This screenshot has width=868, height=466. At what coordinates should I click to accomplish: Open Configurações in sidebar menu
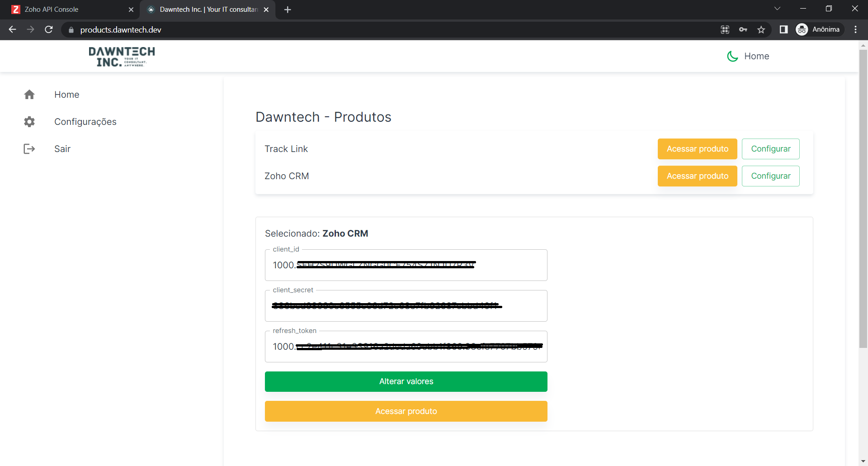(85, 122)
